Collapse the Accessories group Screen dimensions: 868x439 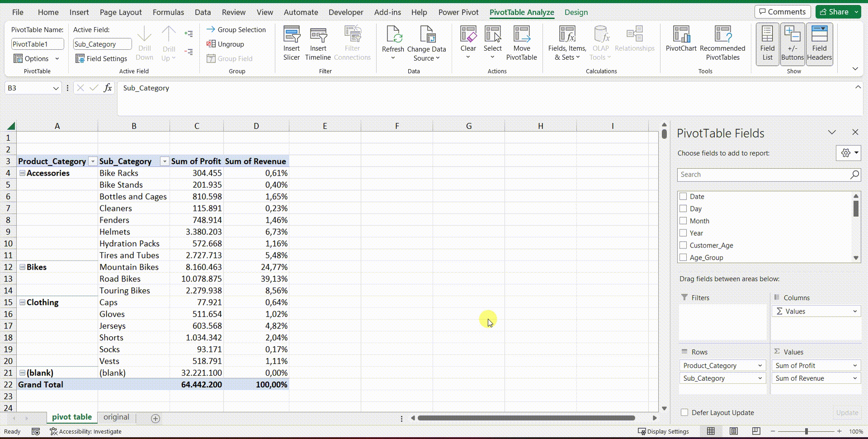click(x=22, y=173)
